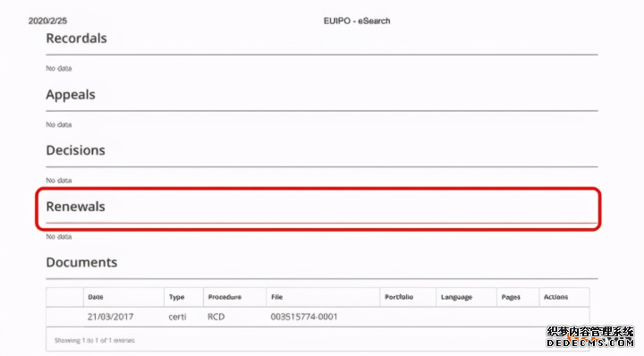Click the Appeals section heading
644x356 pixels.
tap(71, 95)
